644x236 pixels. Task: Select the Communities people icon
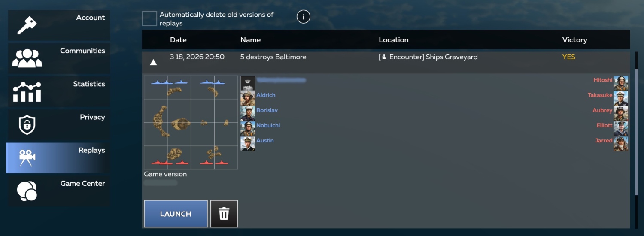coord(27,58)
